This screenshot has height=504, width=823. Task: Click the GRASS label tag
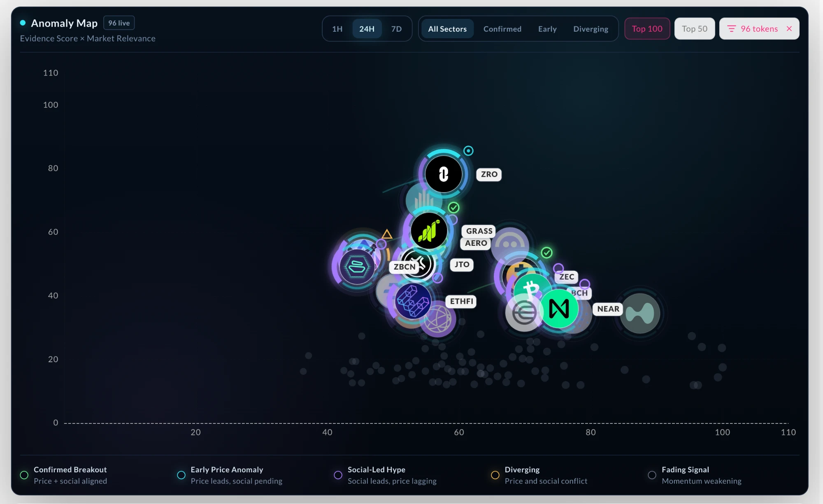click(479, 231)
